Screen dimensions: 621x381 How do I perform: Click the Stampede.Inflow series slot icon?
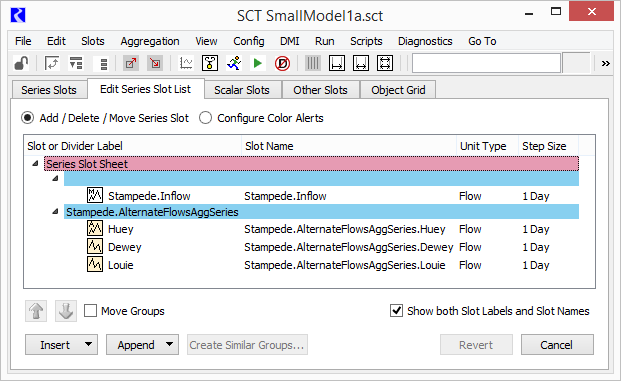pyautogui.click(x=95, y=195)
